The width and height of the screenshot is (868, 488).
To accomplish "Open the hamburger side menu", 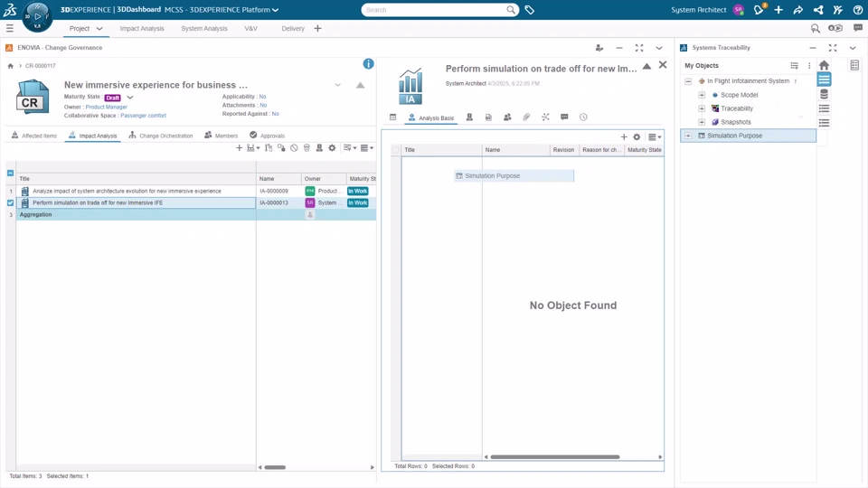I will [x=9, y=28].
